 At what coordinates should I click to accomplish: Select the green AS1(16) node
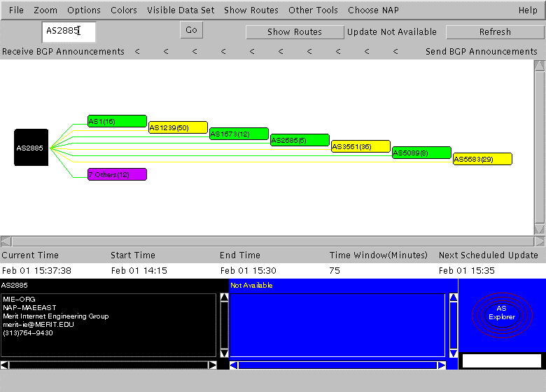[x=117, y=121]
